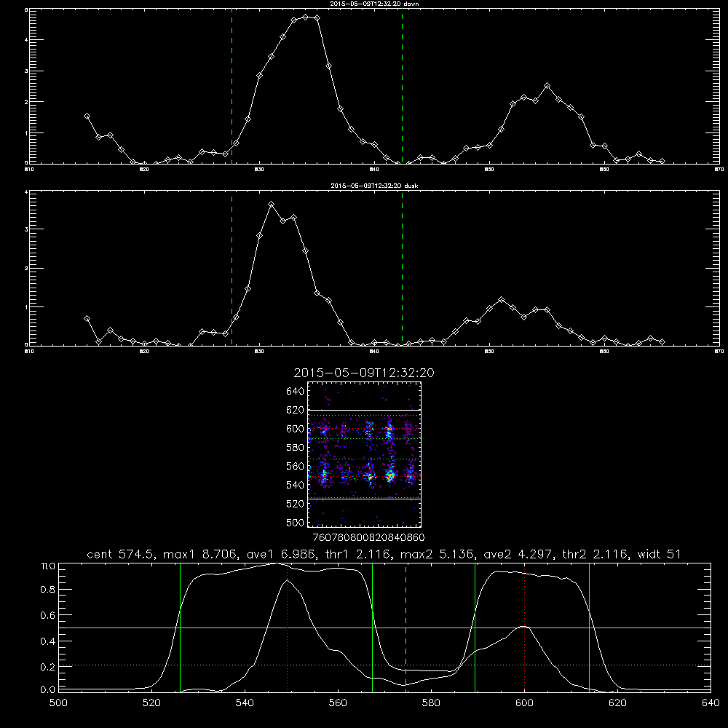Screen dimensions: 728x728
Task: Select the green vertical line near 526
Action: (x=180, y=628)
